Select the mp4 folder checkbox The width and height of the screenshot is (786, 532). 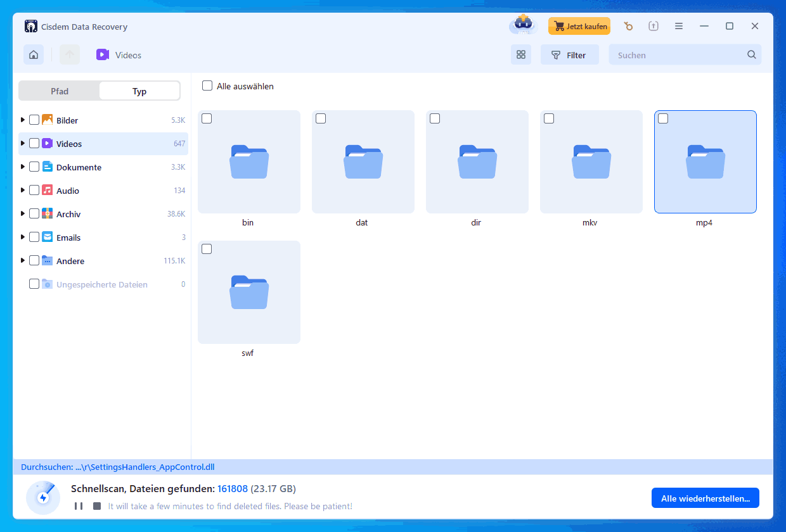[663, 118]
